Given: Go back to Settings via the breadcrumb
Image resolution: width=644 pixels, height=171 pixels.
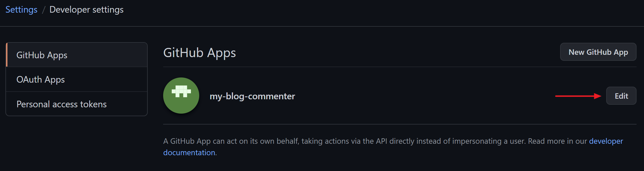Looking at the screenshot, I should click(21, 9).
